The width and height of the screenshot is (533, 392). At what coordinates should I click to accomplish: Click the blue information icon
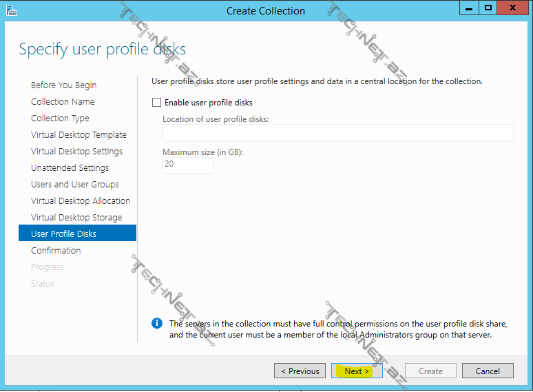pos(157,323)
